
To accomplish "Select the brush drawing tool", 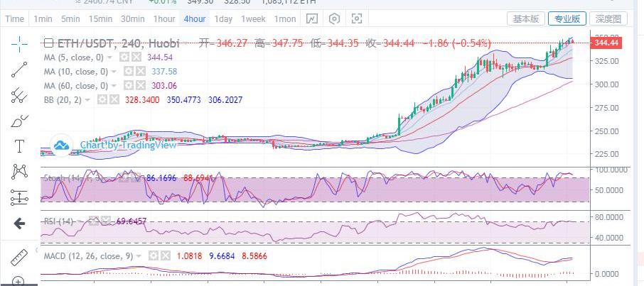I will point(19,121).
